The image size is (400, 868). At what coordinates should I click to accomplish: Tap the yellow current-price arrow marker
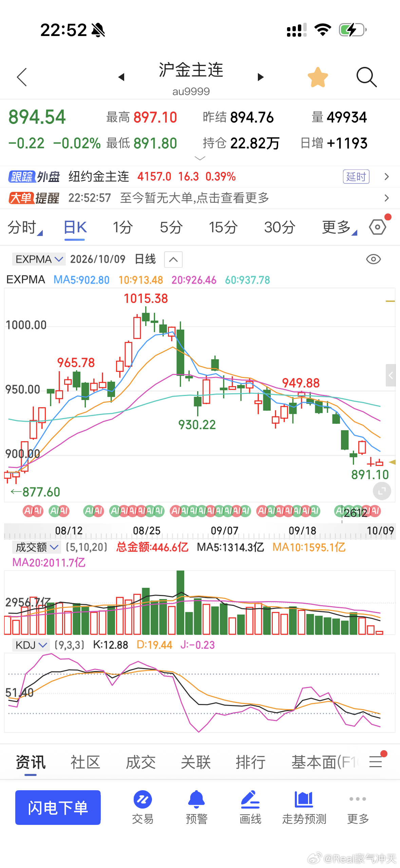point(392,462)
